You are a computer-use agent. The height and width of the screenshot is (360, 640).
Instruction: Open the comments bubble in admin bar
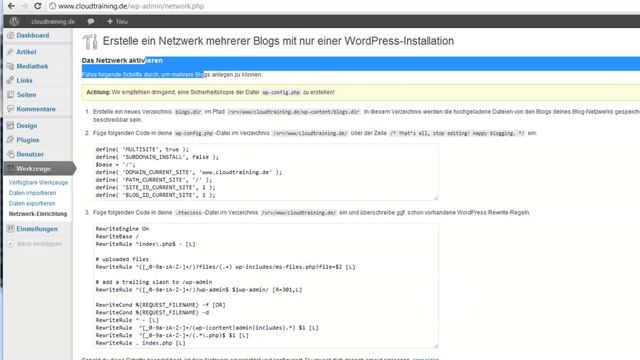91,22
